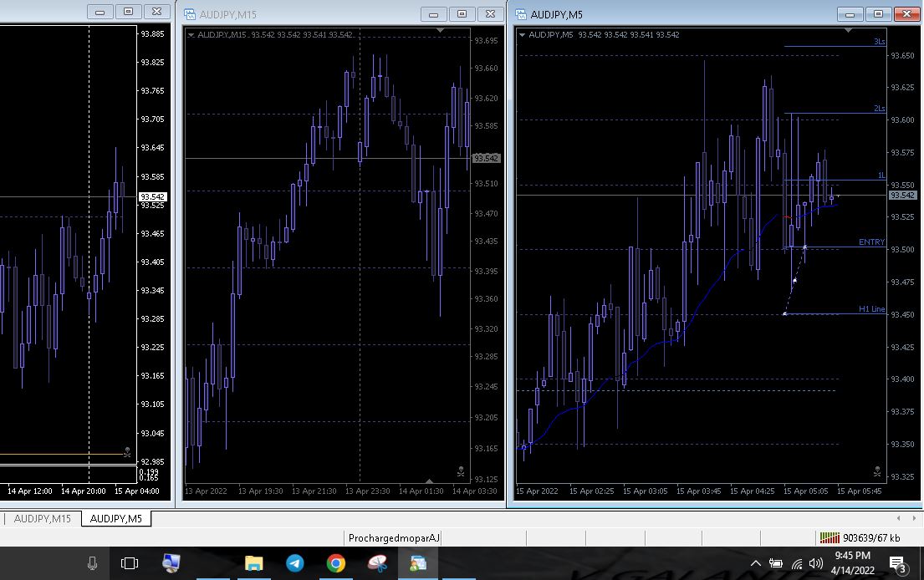Open Telegram from the taskbar

295,563
